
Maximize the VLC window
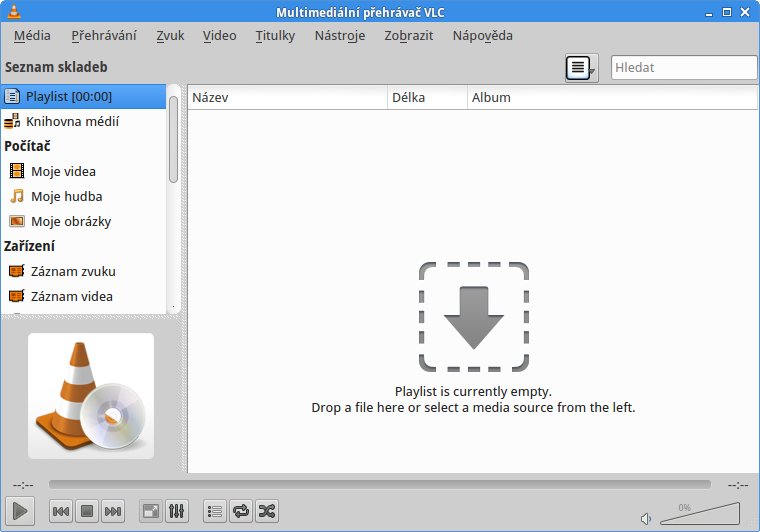coord(727,12)
